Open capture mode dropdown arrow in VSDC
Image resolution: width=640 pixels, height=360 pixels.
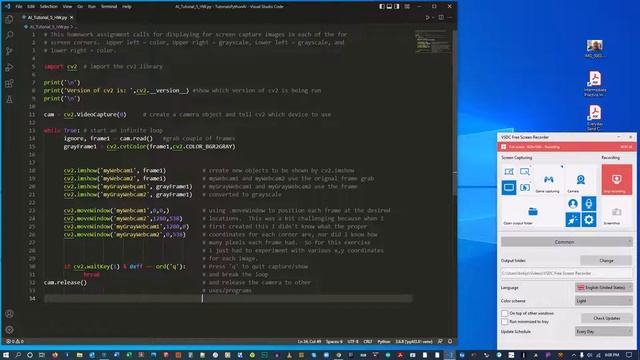(x=562, y=167)
